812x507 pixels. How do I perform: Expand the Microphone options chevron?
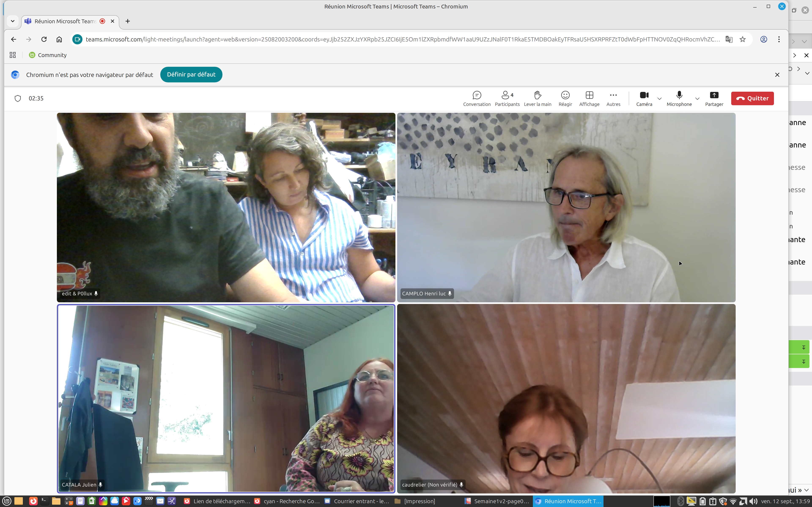tap(697, 99)
